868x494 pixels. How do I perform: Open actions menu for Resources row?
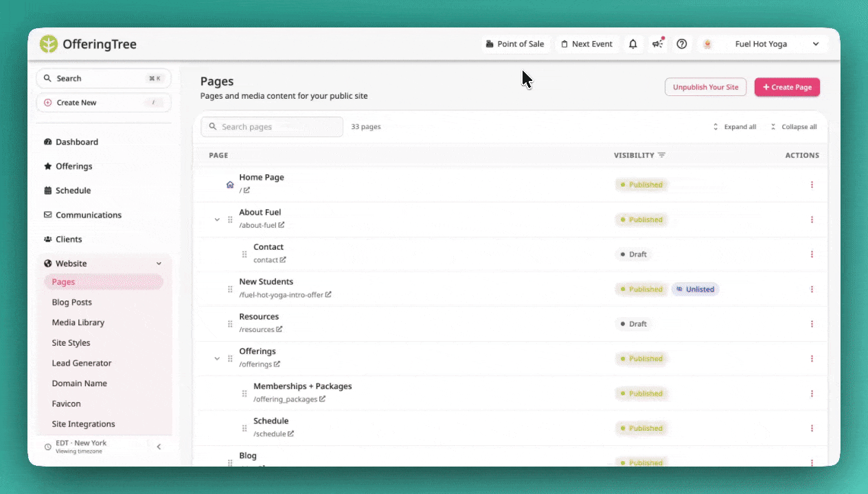click(x=812, y=324)
